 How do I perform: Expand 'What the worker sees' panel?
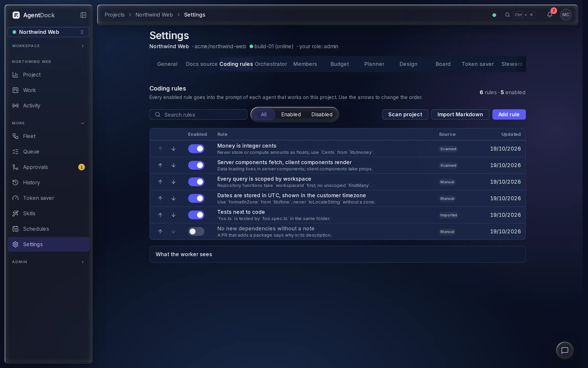pyautogui.click(x=338, y=254)
